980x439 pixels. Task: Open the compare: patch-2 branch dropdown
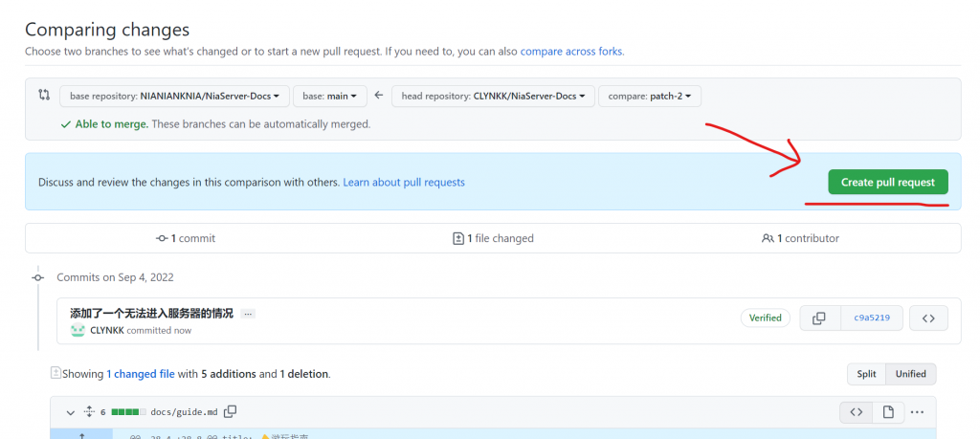[650, 97]
